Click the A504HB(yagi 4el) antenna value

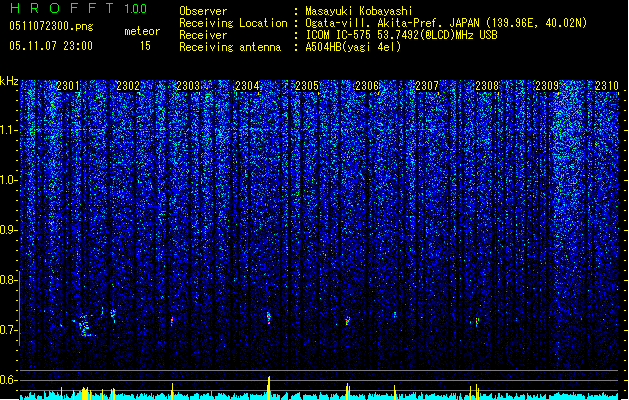click(x=353, y=47)
